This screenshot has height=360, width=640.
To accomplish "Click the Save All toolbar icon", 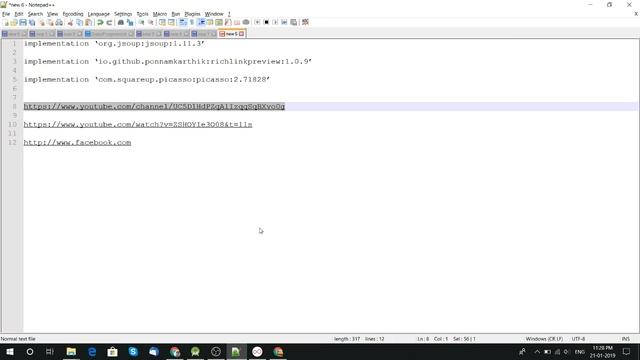I will tap(32, 22).
